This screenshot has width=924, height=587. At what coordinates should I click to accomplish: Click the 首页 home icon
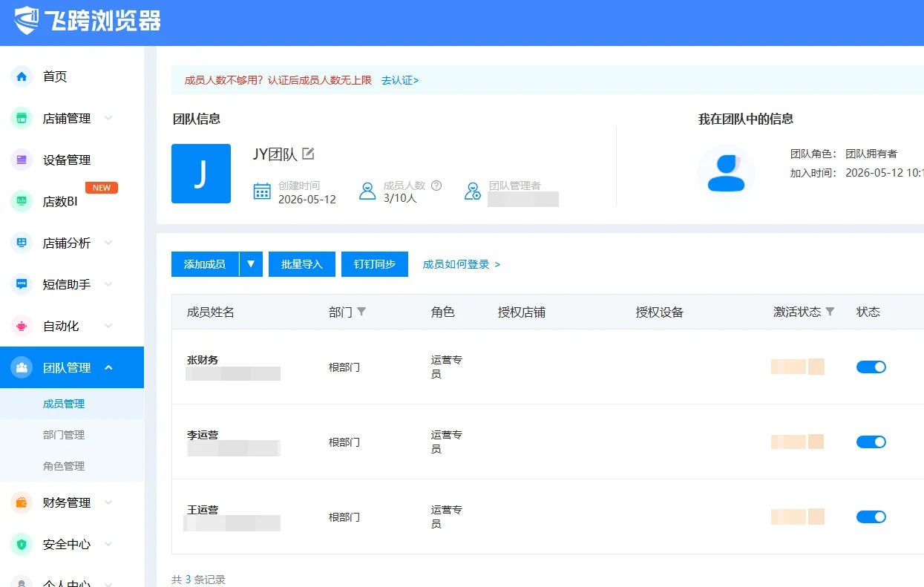[x=22, y=76]
